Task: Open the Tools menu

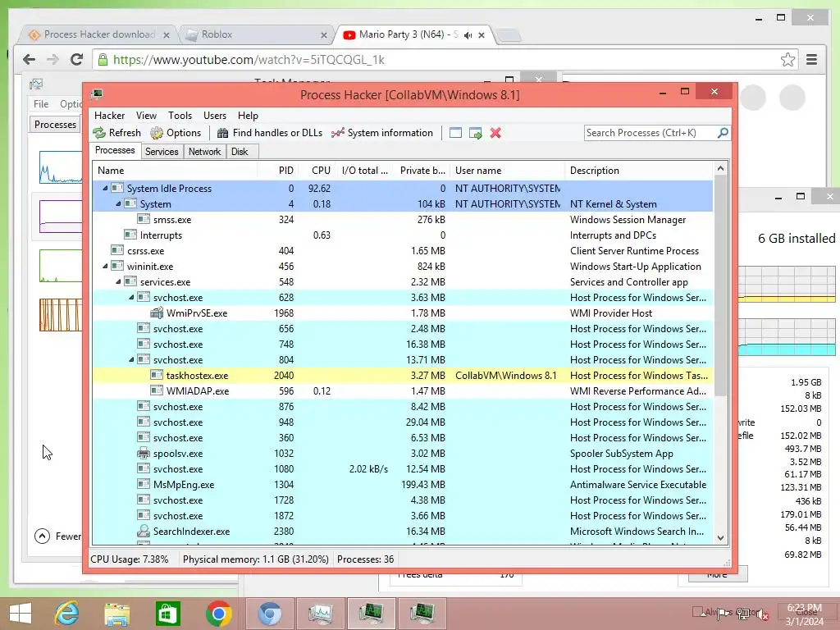Action: (180, 116)
